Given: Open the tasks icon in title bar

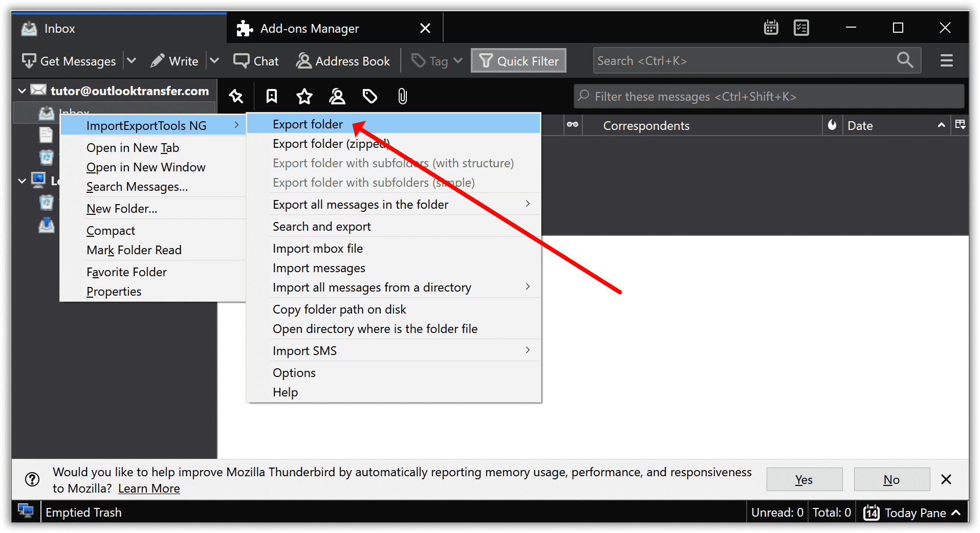Looking at the screenshot, I should click(801, 28).
